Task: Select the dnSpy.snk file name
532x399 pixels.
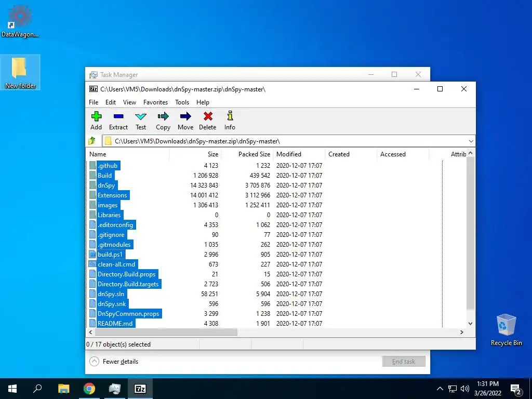Action: (112, 303)
